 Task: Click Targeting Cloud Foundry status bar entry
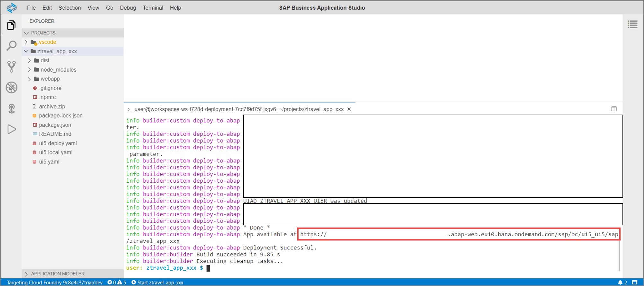click(55, 282)
